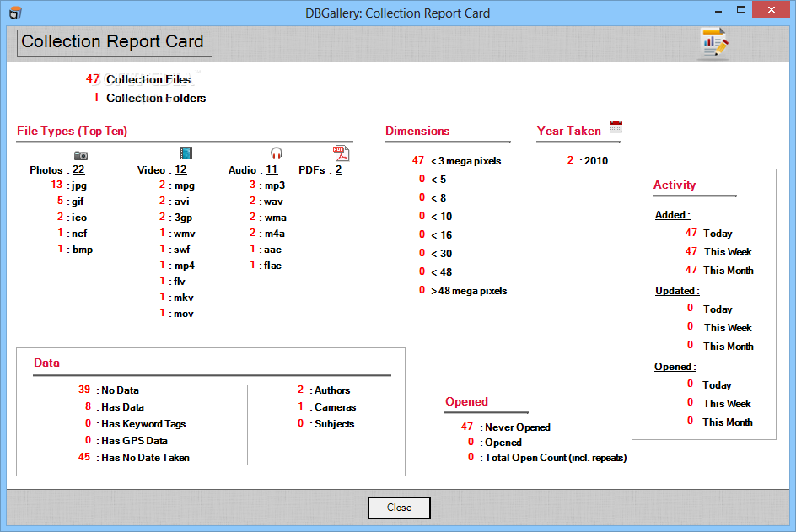Select the 1 : flac entry
This screenshot has height=532, width=796.
pos(266,266)
